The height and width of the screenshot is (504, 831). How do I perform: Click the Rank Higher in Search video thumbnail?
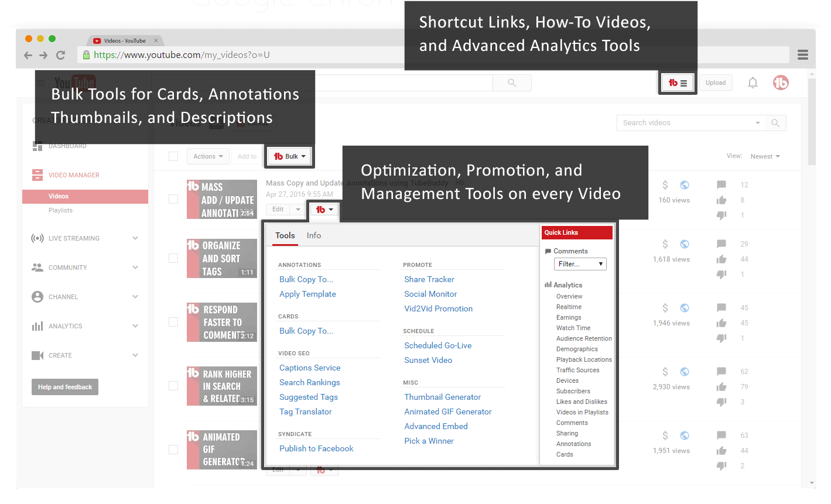click(x=222, y=386)
